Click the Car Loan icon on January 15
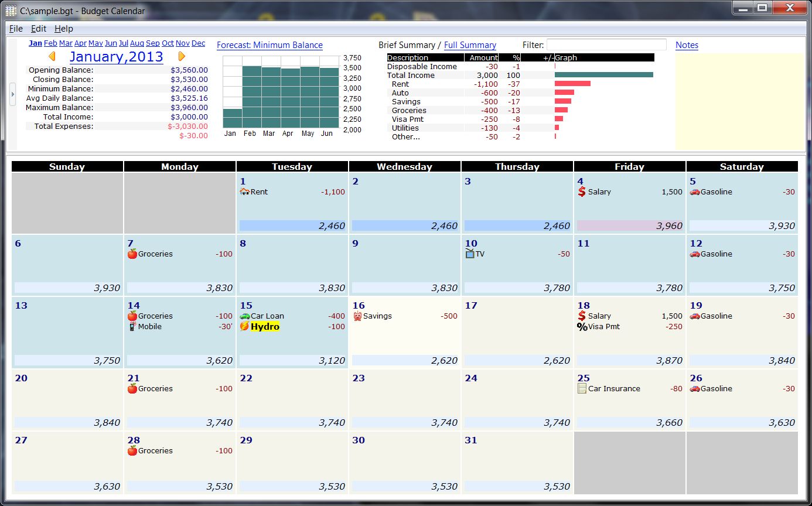812x506 pixels. click(244, 316)
